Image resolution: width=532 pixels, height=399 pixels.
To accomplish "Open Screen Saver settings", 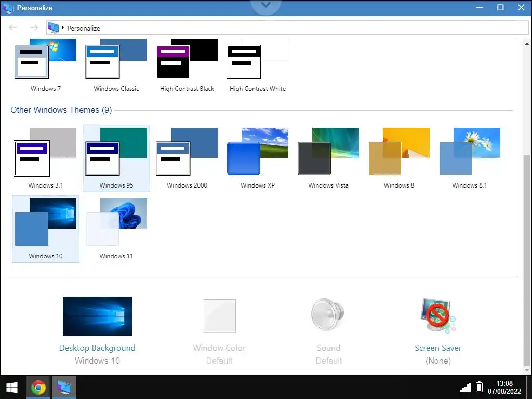I will 438,331.
